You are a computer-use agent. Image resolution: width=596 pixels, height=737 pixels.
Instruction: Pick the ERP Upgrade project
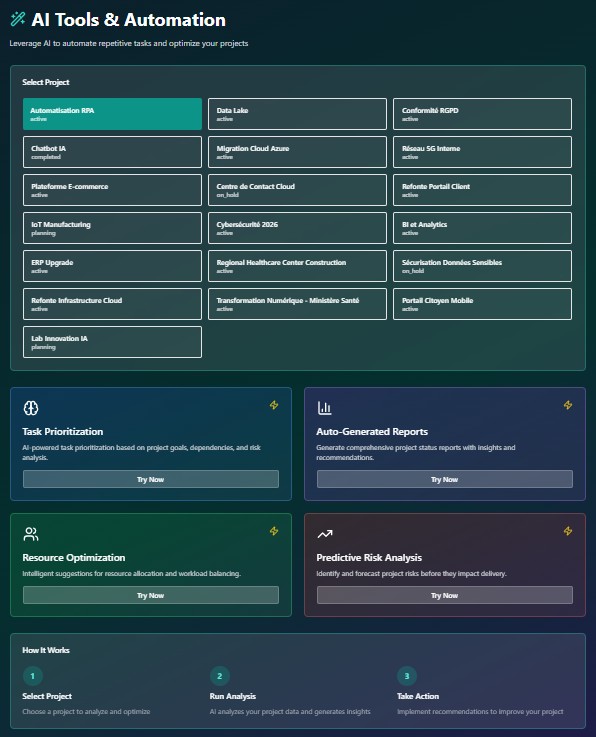pyautogui.click(x=112, y=266)
